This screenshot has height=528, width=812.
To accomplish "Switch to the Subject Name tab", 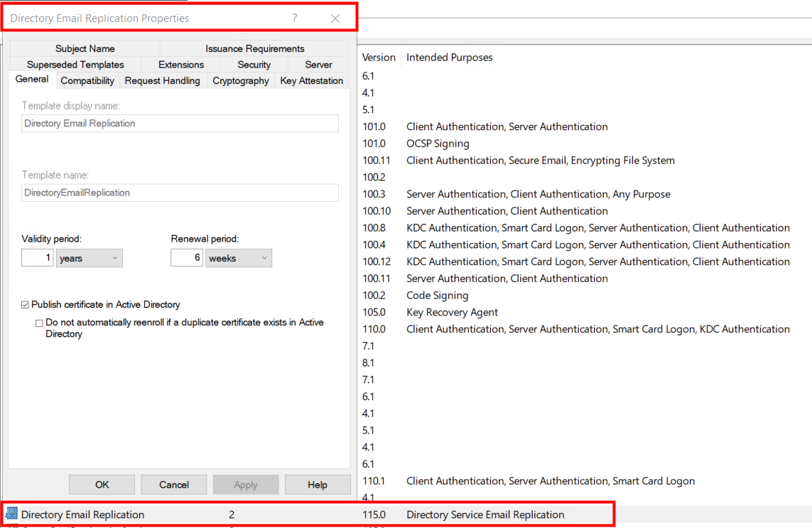I will click(x=85, y=48).
